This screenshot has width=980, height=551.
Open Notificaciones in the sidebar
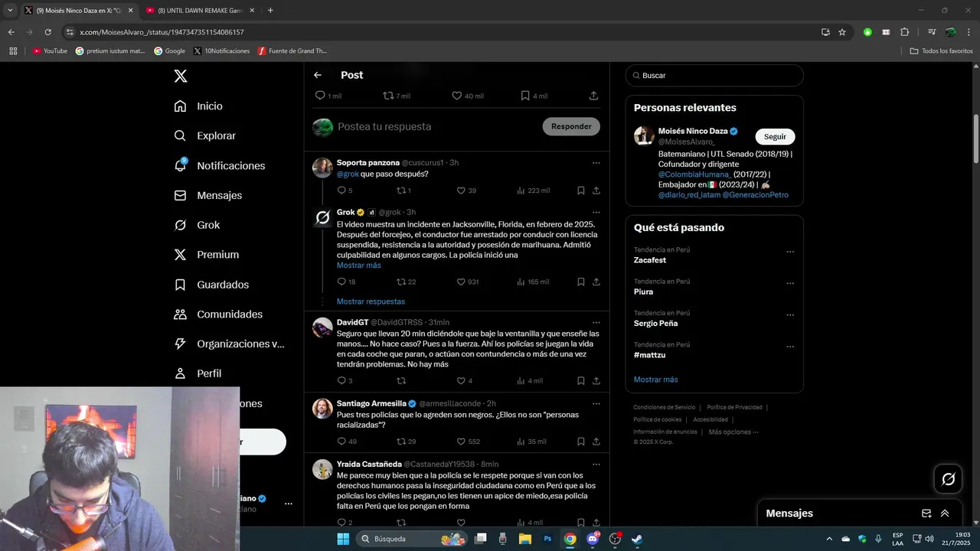219,165
